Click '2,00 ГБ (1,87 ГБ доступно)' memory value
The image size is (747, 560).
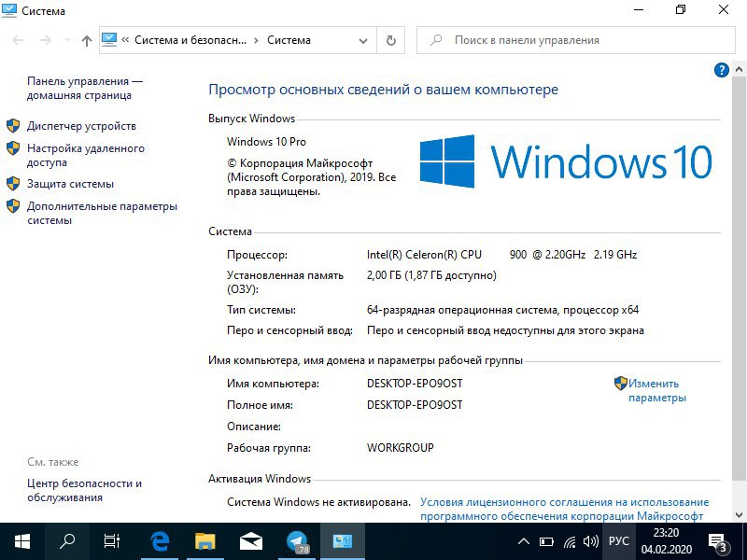point(431,275)
